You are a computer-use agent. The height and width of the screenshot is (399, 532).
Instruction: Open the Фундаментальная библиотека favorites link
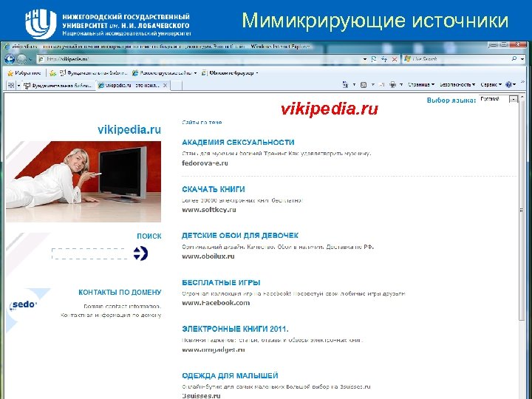point(93,73)
